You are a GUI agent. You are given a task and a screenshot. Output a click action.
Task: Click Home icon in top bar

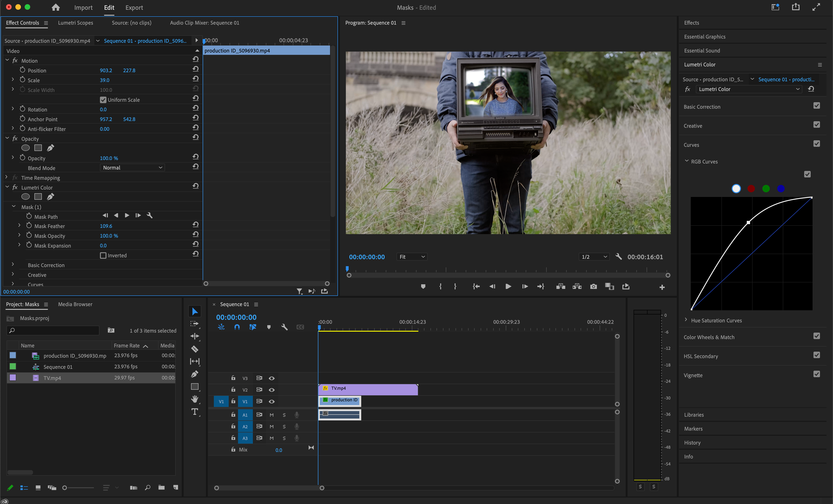tap(56, 7)
